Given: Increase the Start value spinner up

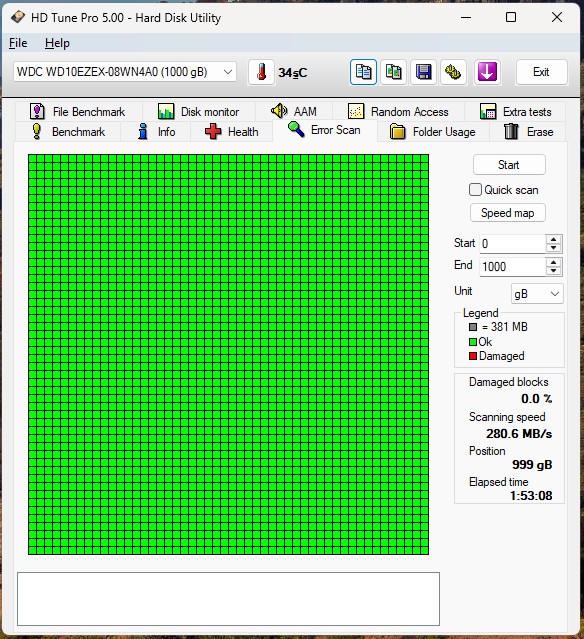Looking at the screenshot, I should tap(553, 240).
